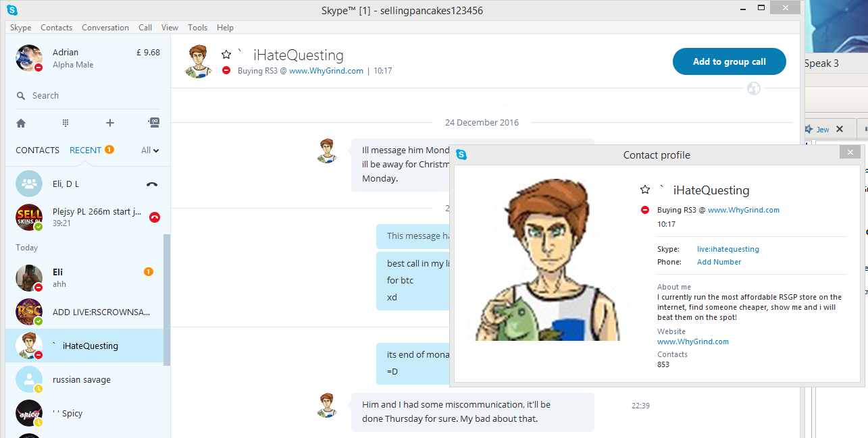This screenshot has width=868, height=438.
Task: Open the Contacts menu
Action: [x=57, y=28]
